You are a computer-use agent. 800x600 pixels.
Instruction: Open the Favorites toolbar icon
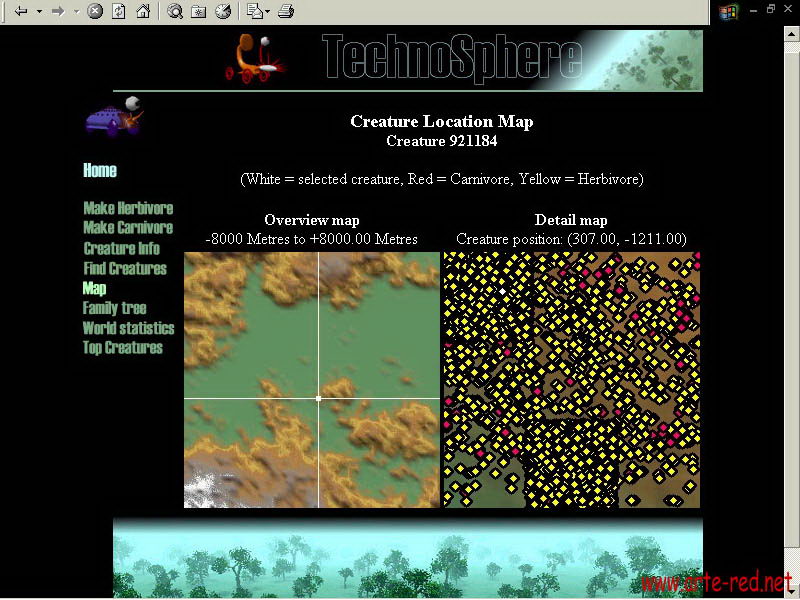pos(198,11)
